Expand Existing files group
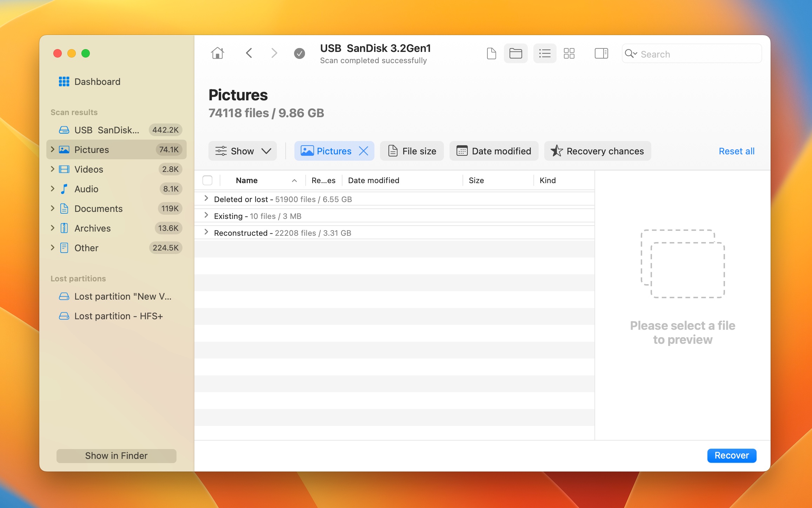This screenshot has height=508, width=812. [x=206, y=215]
